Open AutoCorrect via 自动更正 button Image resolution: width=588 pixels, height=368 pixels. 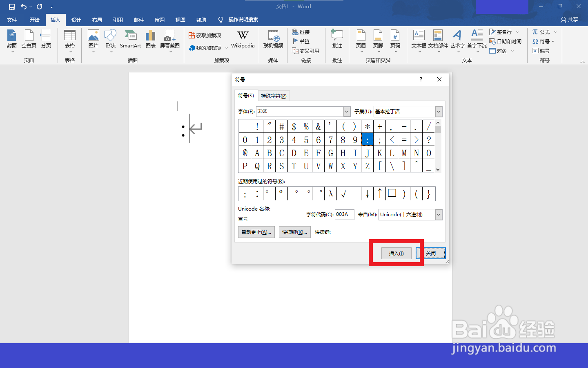(x=256, y=232)
